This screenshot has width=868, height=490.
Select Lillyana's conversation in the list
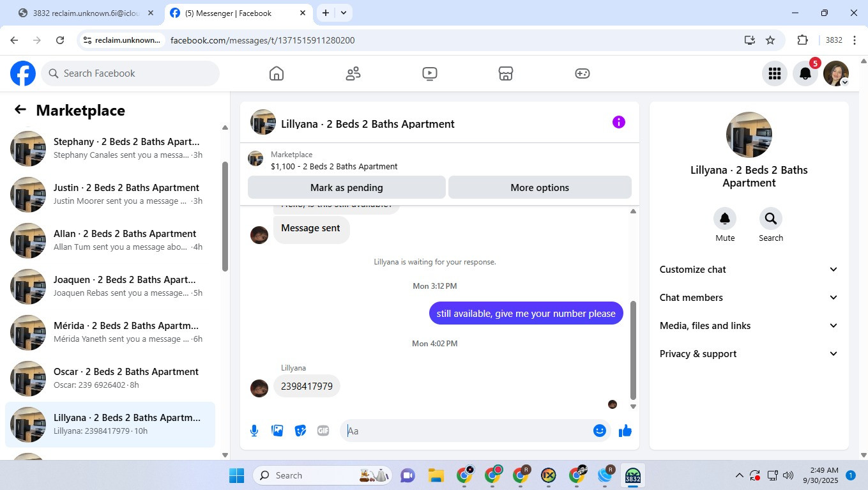coord(110,425)
